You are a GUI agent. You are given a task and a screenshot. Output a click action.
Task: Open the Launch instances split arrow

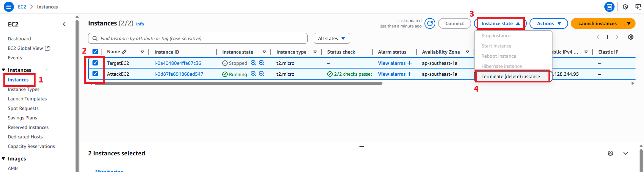pyautogui.click(x=629, y=23)
